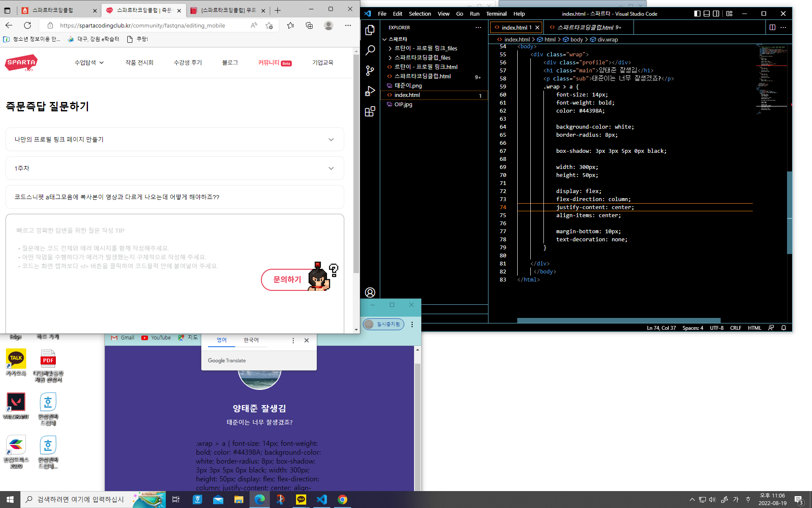Open the 1주차 week dropdown
Viewport: 812px width, 508px height.
click(175, 168)
